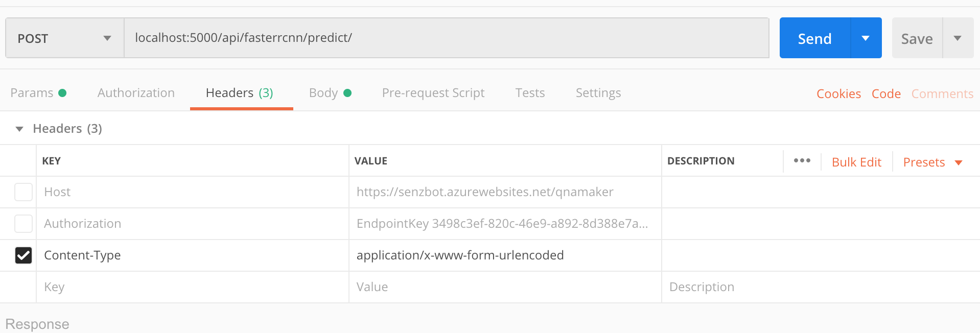This screenshot has width=980, height=333.
Task: Open the POST method dropdown
Action: click(x=64, y=38)
